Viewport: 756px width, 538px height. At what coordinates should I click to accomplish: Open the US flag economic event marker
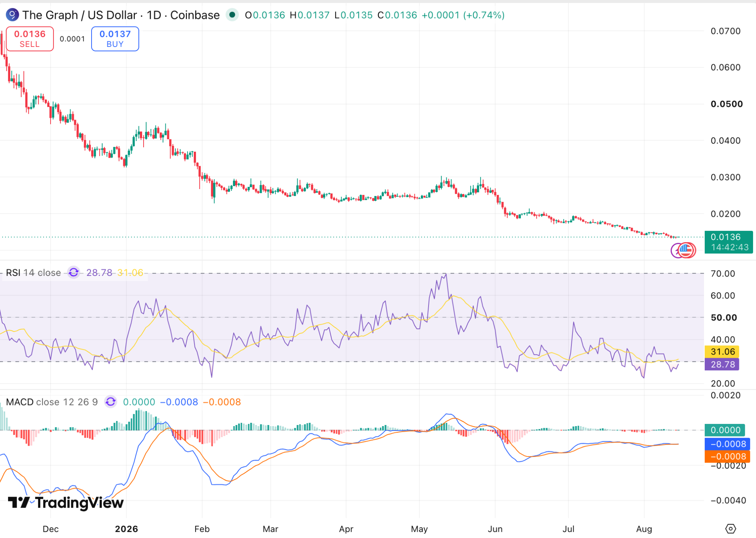click(x=687, y=250)
